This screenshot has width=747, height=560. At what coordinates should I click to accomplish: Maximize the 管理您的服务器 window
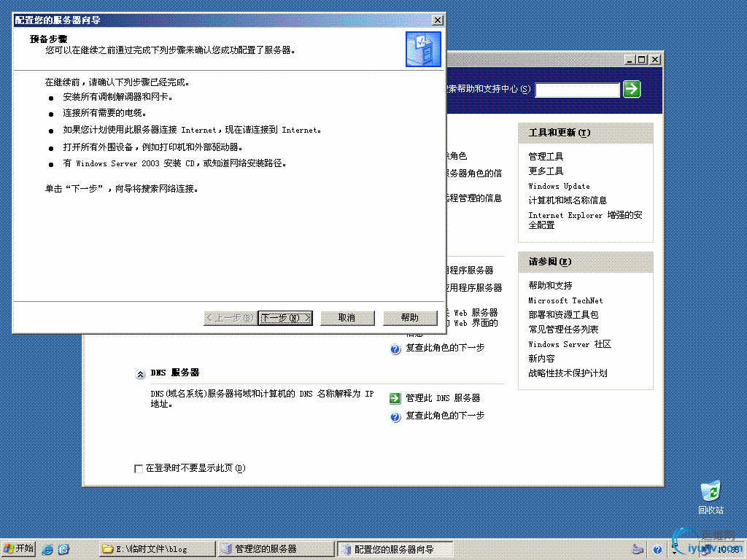tap(642, 60)
